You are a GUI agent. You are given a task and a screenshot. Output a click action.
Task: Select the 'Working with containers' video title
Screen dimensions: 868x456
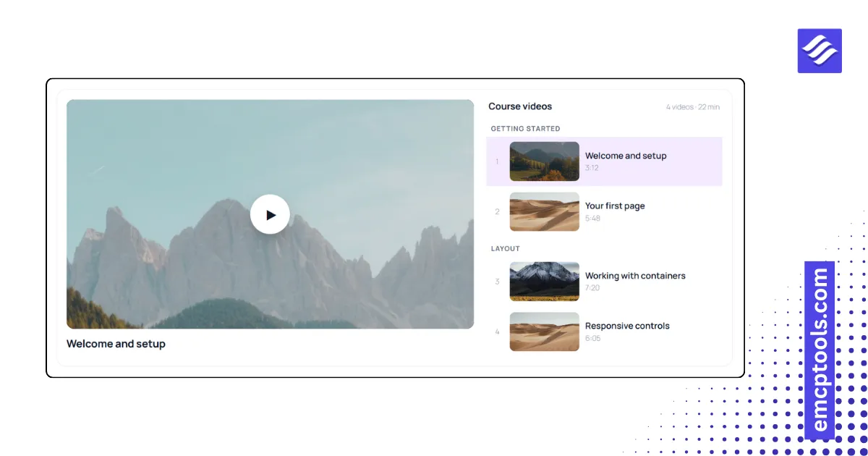(x=635, y=276)
